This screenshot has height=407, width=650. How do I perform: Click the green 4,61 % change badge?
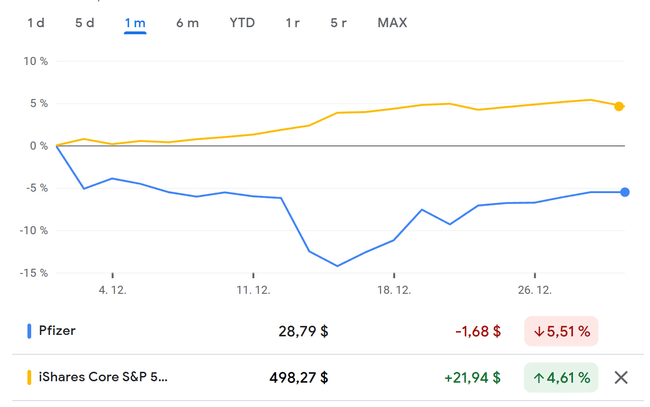pos(560,377)
